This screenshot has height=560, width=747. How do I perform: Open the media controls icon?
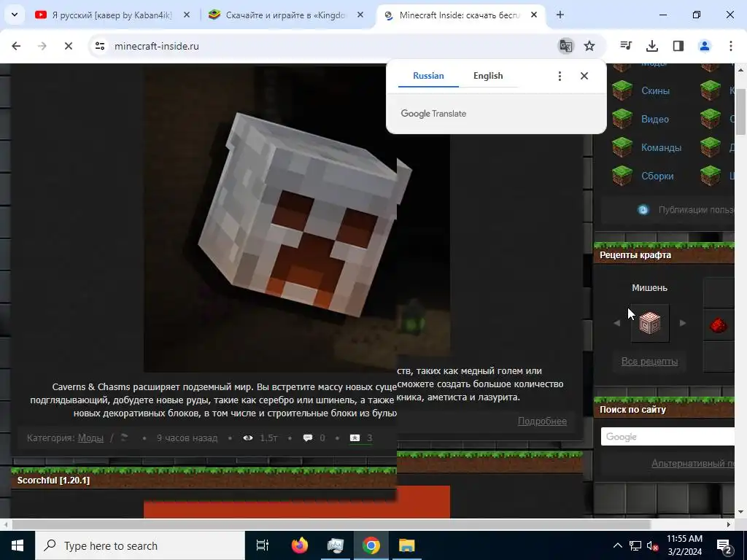625,46
